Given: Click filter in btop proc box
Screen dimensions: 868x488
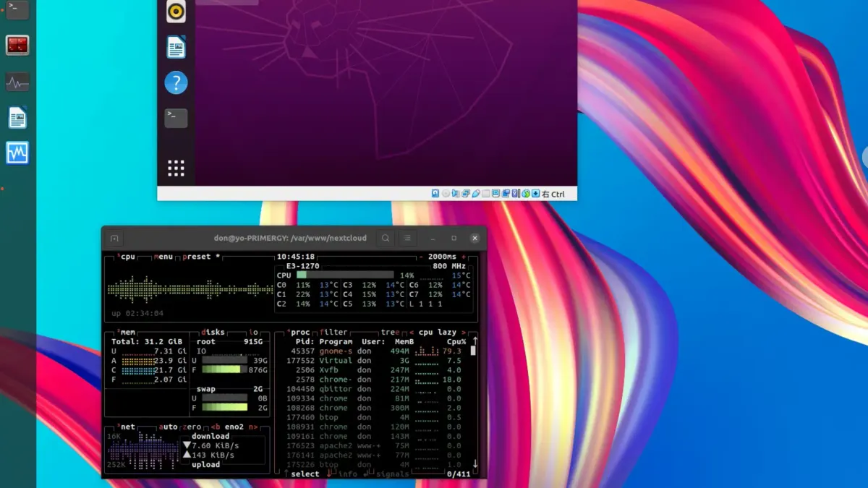Looking at the screenshot, I should click(334, 332).
